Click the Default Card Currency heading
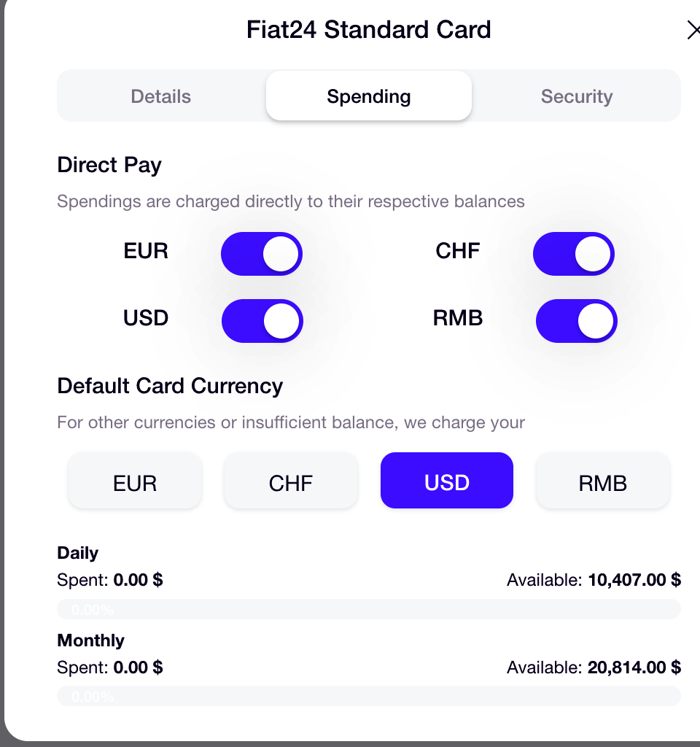 [170, 386]
